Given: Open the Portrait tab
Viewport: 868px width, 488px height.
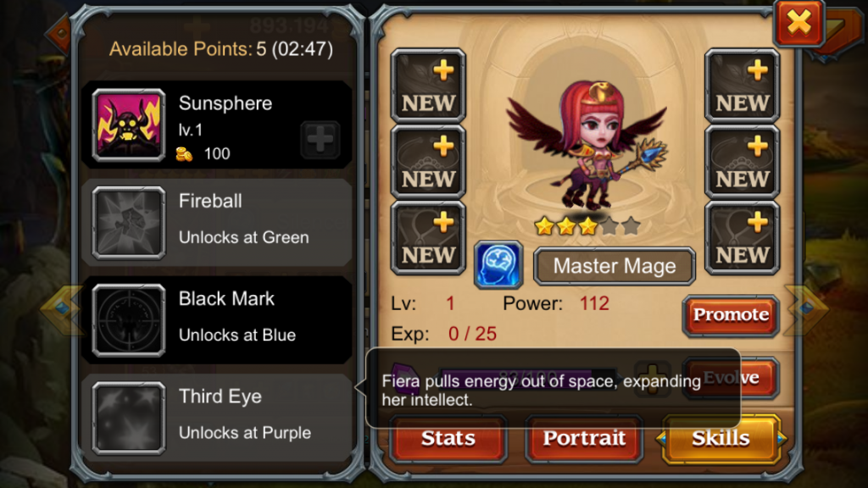Looking at the screenshot, I should (x=585, y=438).
